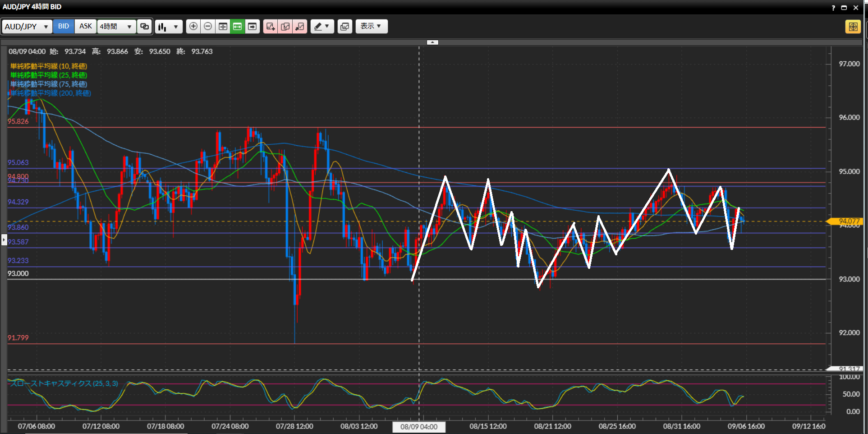
Task: Click the zoom out minus button
Action: 208,27
